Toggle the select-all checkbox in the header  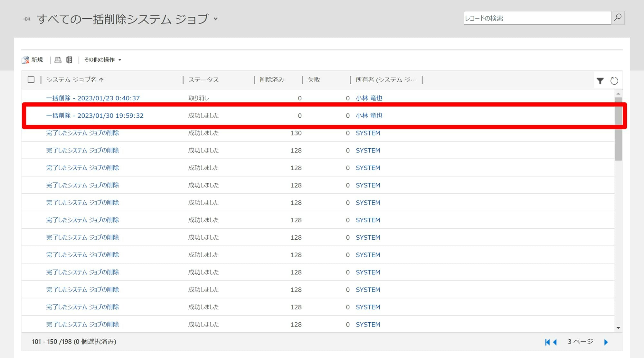(x=31, y=79)
